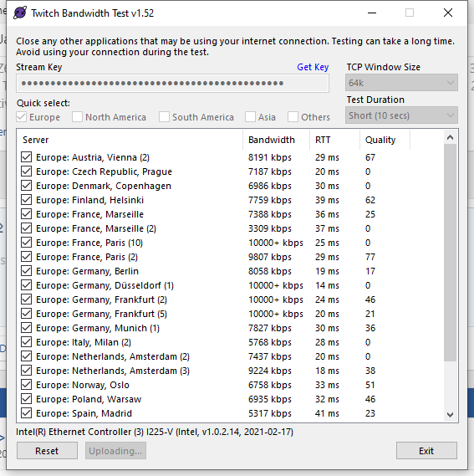
Task: Click the server list scrollbar thumb
Action: (x=450, y=253)
